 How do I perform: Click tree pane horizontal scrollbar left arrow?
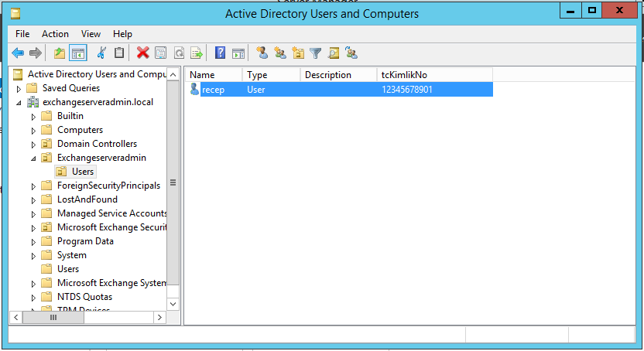tap(16, 318)
